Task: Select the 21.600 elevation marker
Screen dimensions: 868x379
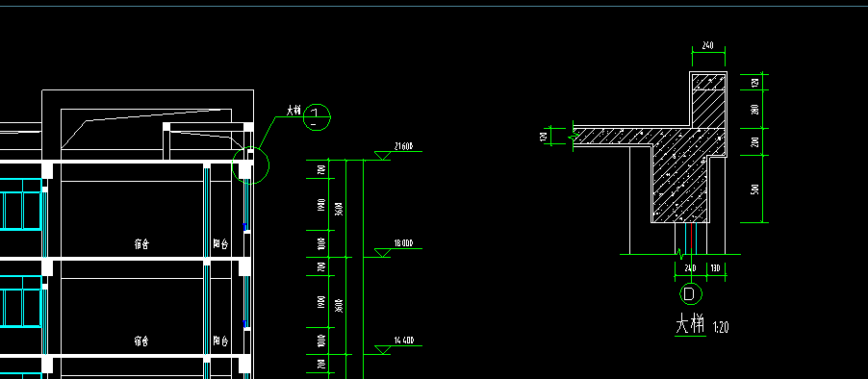Action: pyautogui.click(x=397, y=151)
